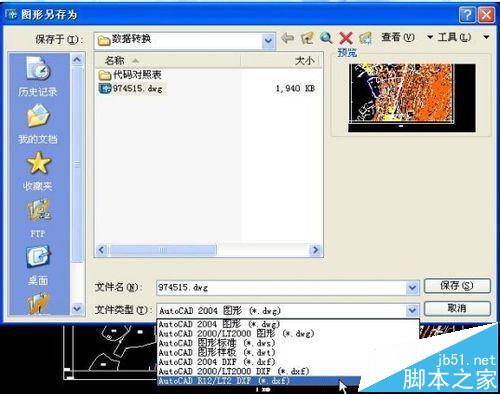Select AutoCAD R12/LT2 DXF (*.dxf) option
This screenshot has width=500, height=394.
click(259, 381)
